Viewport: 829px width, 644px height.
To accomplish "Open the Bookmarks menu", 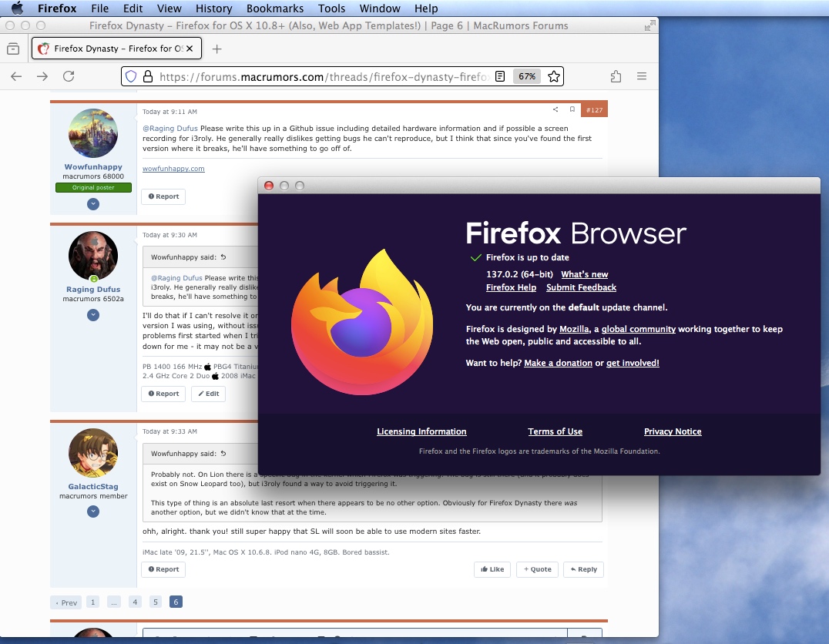I will (x=275, y=8).
